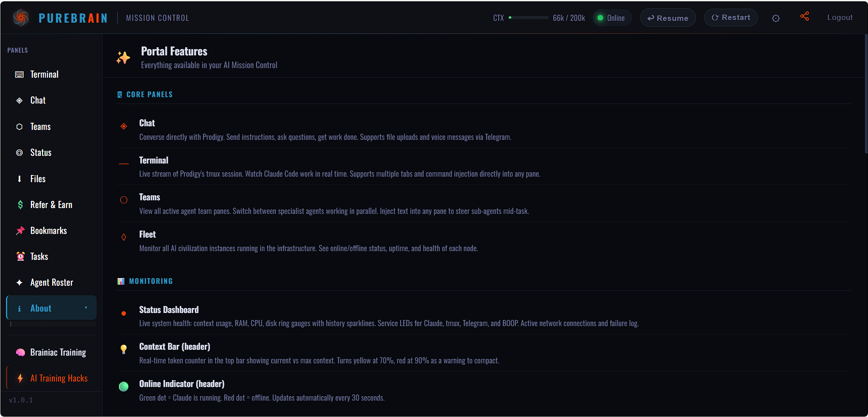Viewport: 868px width, 417px height.
Task: Click the Resume button
Action: (x=668, y=18)
